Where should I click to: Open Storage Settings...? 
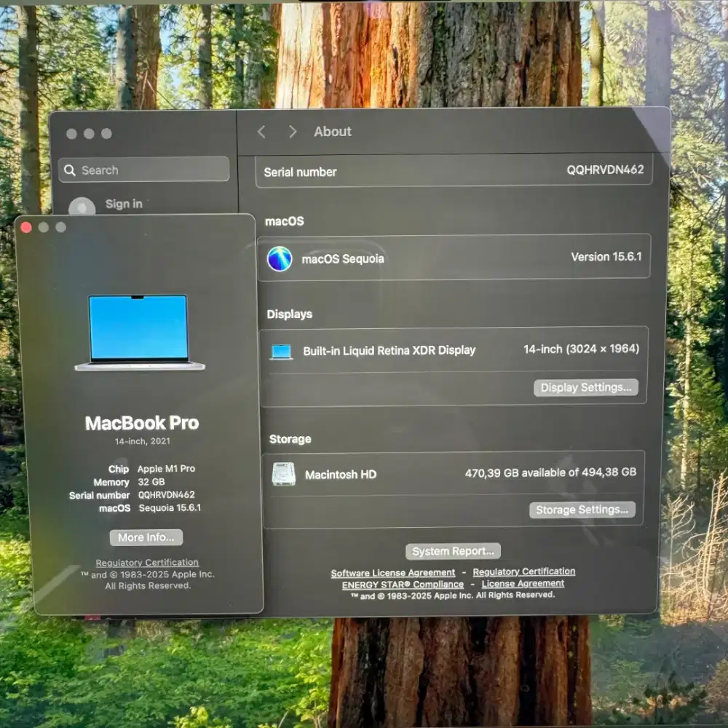(582, 510)
